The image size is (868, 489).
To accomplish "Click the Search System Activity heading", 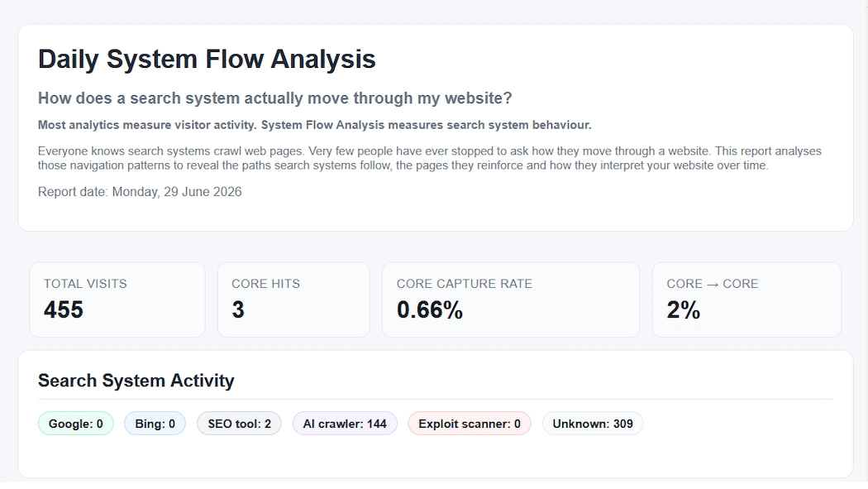I will (136, 381).
